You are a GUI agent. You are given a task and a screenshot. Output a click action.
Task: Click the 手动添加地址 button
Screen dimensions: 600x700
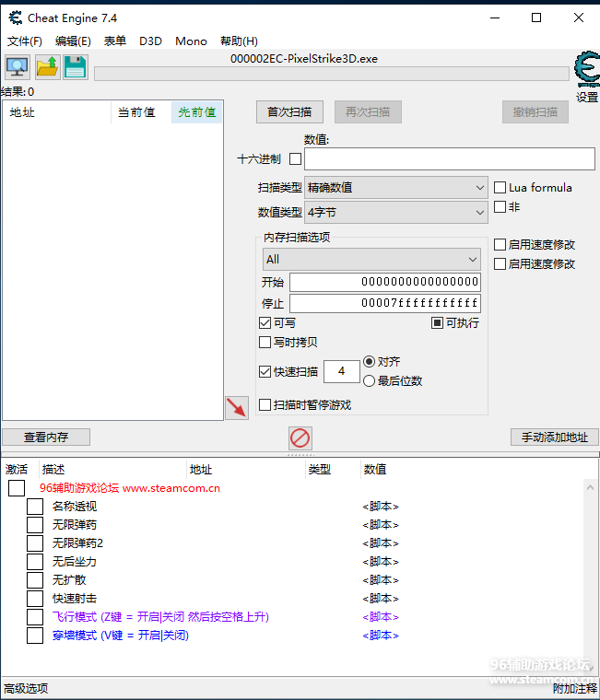[x=554, y=437]
